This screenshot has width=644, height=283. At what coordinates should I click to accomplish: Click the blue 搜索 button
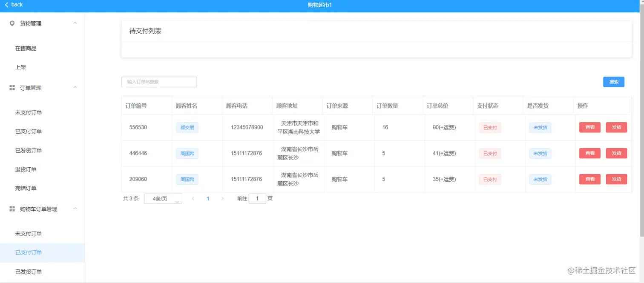coord(614,82)
